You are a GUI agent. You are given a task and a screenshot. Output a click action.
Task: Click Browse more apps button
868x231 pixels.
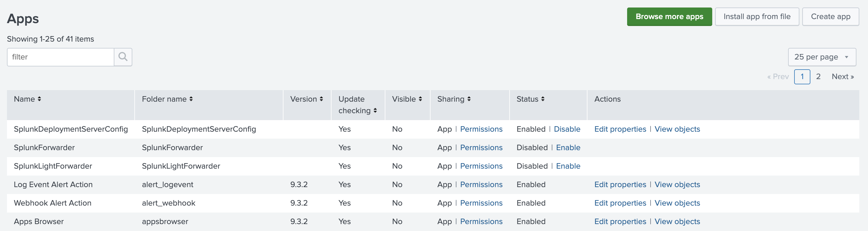click(x=669, y=17)
